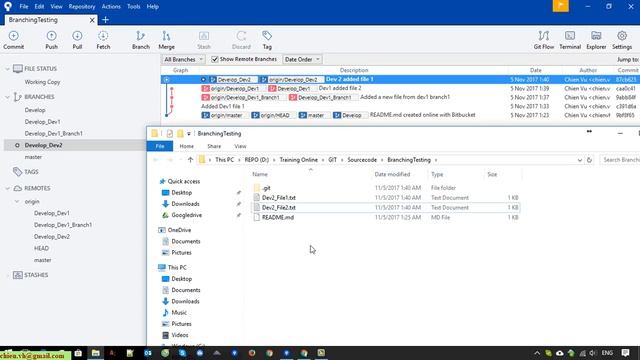Sort files by Date modified column
The image size is (640, 360).
click(392, 174)
